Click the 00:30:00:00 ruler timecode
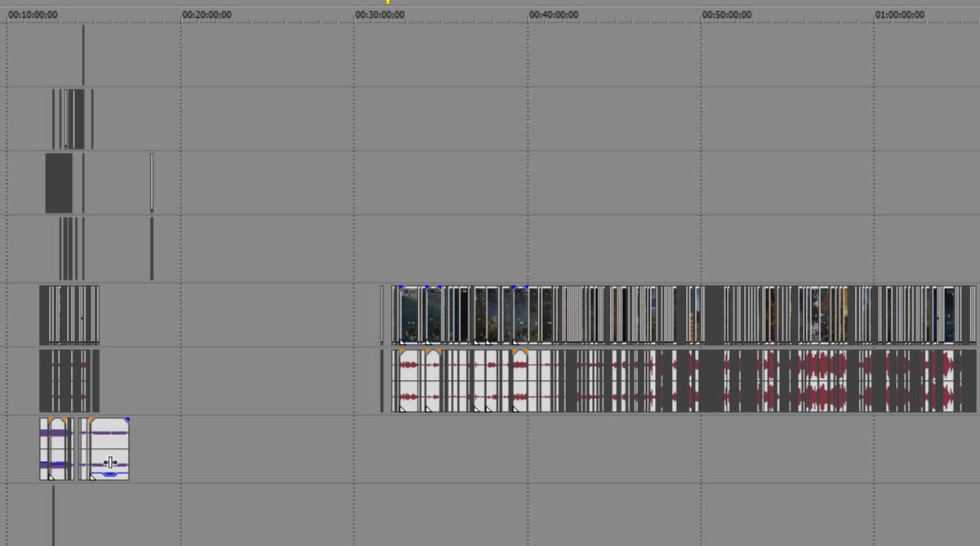 [x=380, y=15]
